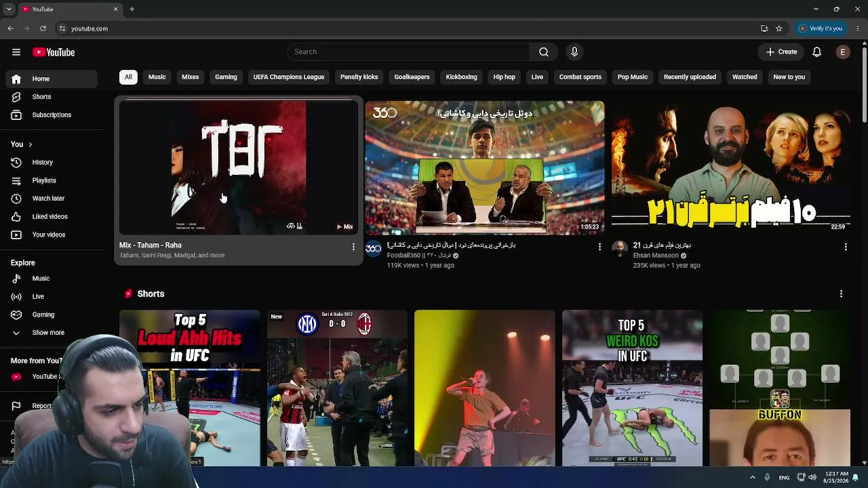Open the Playlists sidebar icon

coord(16,180)
